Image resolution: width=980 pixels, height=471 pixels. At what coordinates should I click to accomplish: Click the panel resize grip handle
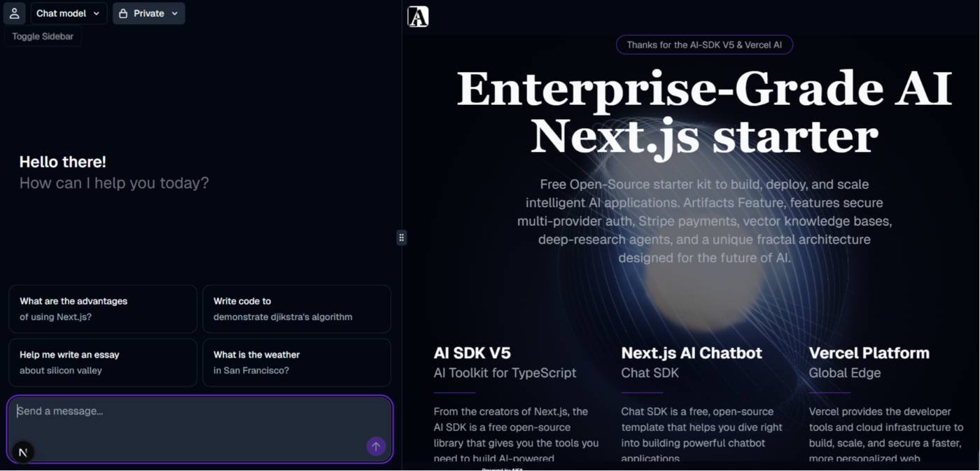point(401,237)
